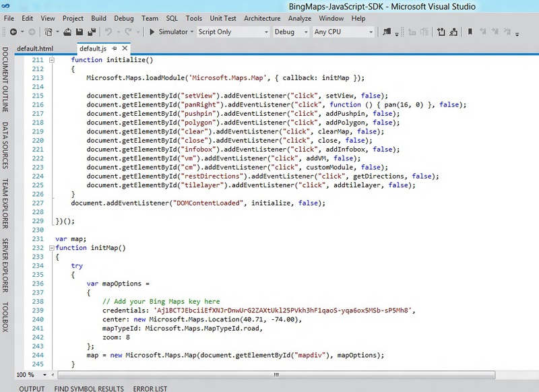Toggle a bookmark with the bookmark icon
The width and height of the screenshot is (539, 392).
click(469, 32)
